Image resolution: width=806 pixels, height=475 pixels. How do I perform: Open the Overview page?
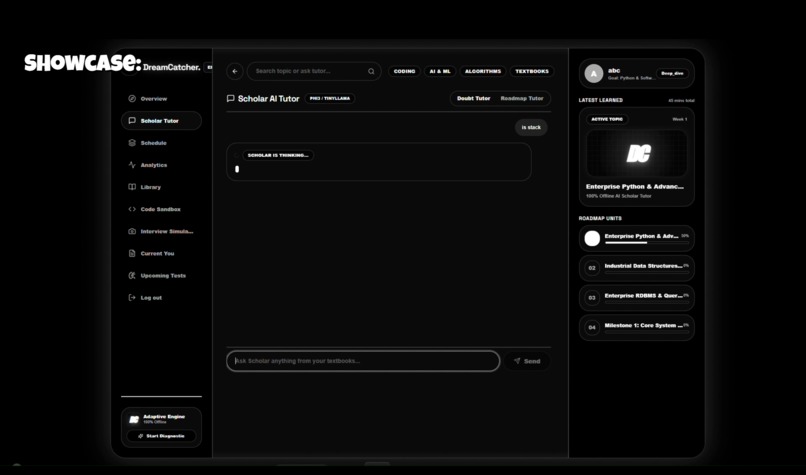point(161,99)
